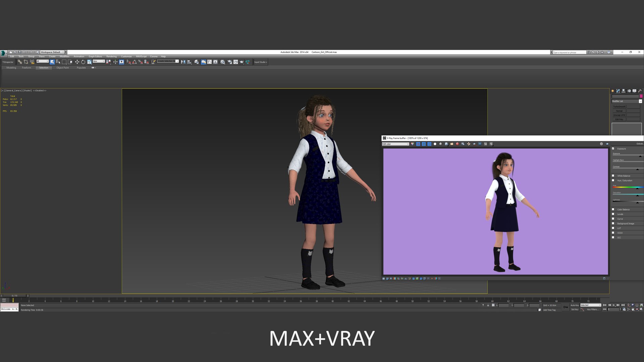This screenshot has height=362, width=644.
Task: Click the Auto Key button
Action: (x=575, y=305)
